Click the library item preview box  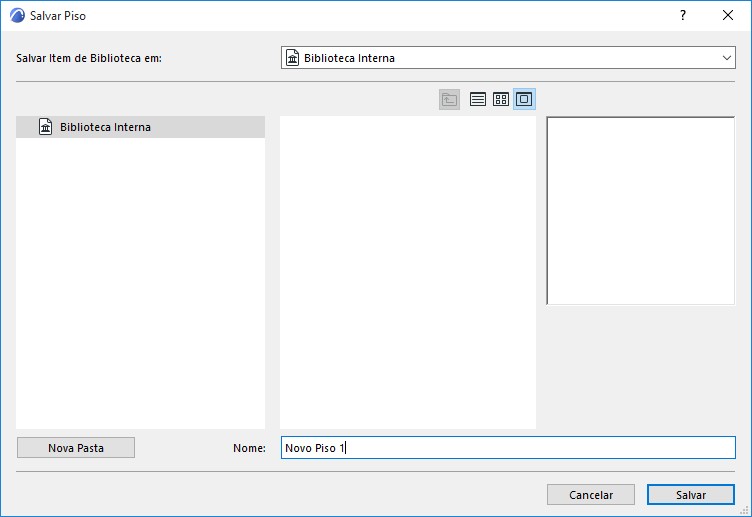pyautogui.click(x=641, y=211)
